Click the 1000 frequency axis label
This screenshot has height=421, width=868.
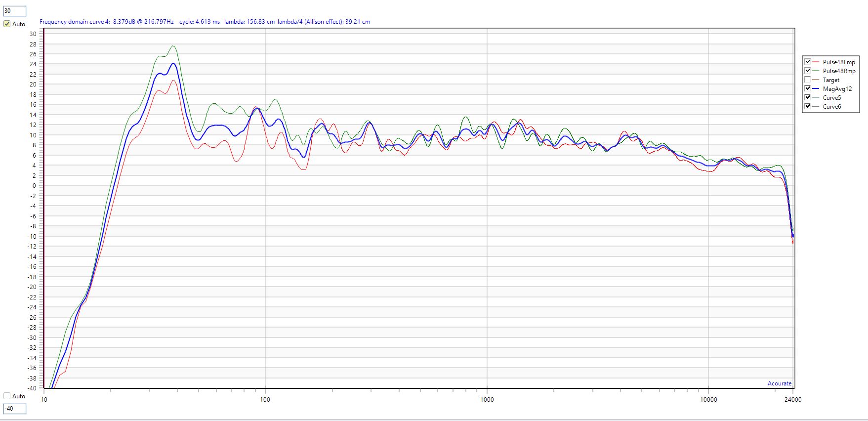coord(487,399)
